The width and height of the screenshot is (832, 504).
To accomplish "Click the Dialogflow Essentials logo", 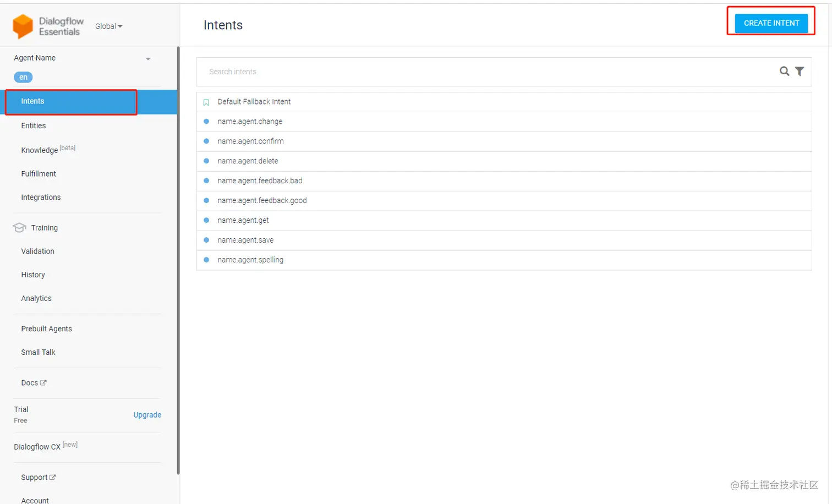I will pyautogui.click(x=48, y=26).
